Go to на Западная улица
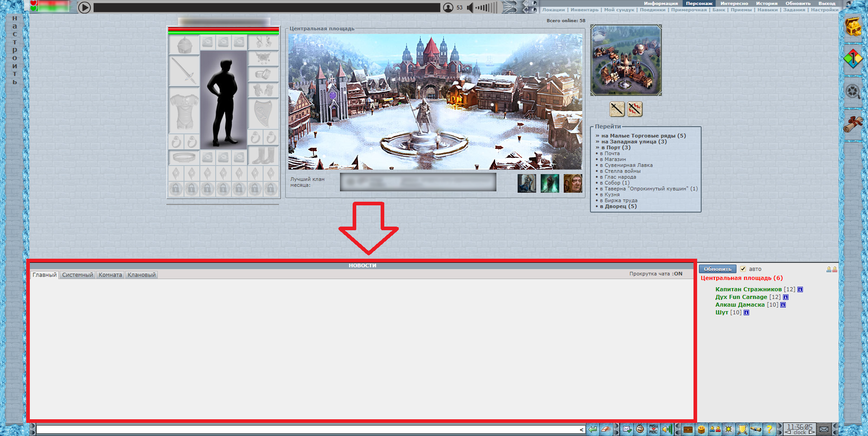Screen dimensions: 868x436 (x=634, y=142)
